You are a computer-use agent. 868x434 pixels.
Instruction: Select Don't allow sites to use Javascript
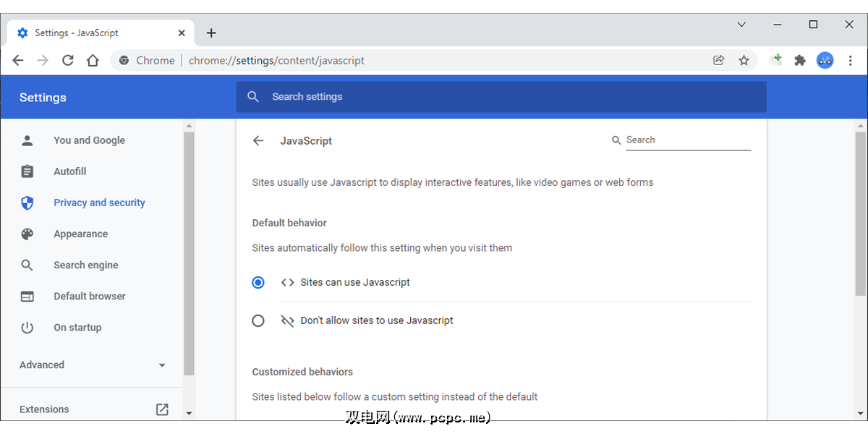click(x=258, y=320)
